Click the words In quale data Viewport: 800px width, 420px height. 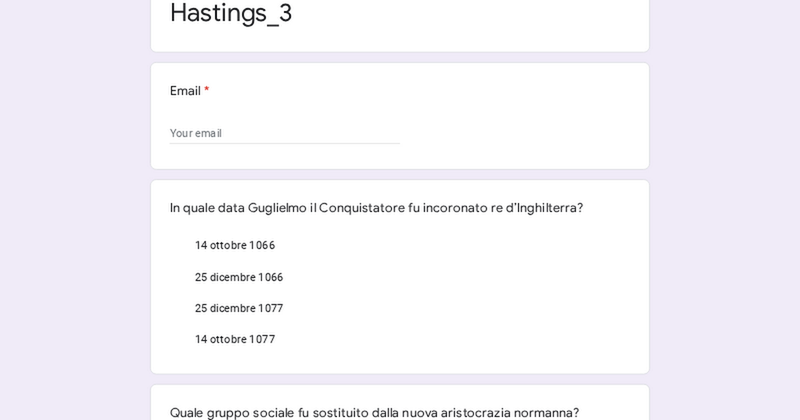(x=207, y=208)
